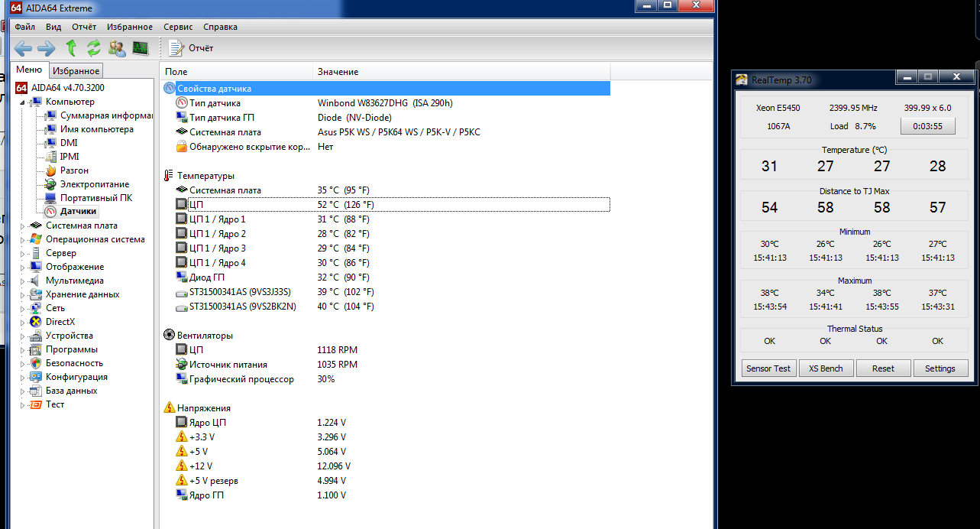The width and height of the screenshot is (980, 529).
Task: Switch to the Избранное tab in sidebar
Action: click(76, 71)
